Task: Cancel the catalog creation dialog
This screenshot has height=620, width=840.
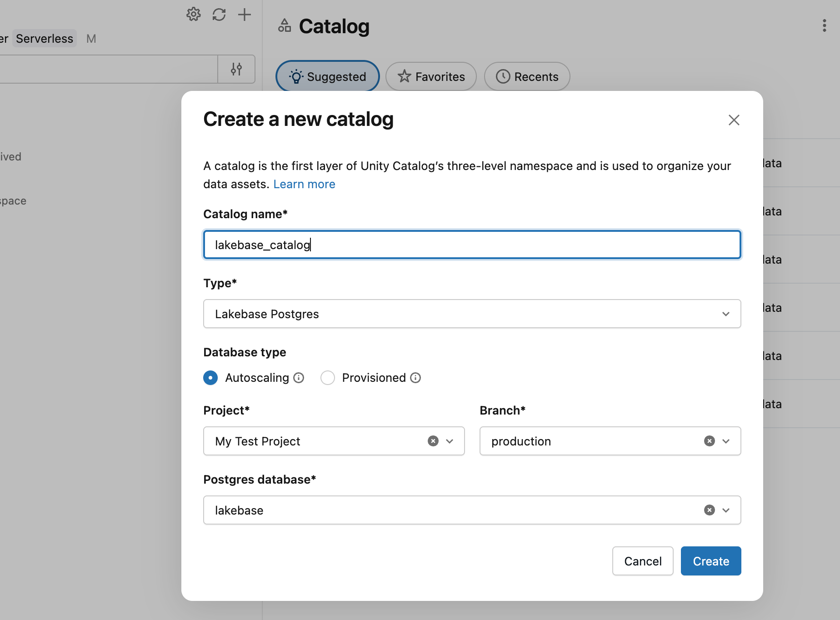Action: point(642,561)
